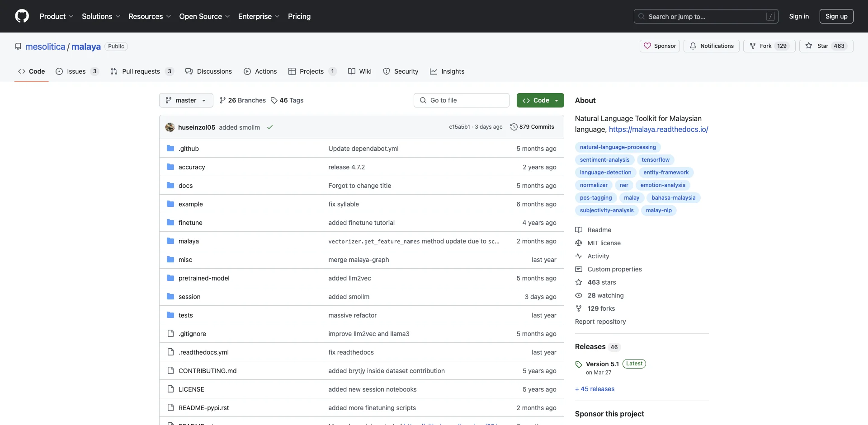The width and height of the screenshot is (868, 425).
Task: Open the finetune folder
Action: tap(190, 223)
